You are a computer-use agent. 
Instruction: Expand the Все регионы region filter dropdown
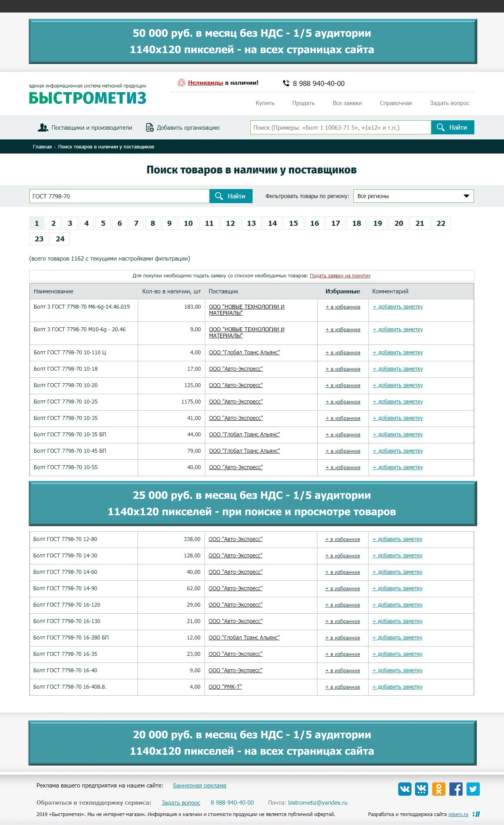[413, 196]
